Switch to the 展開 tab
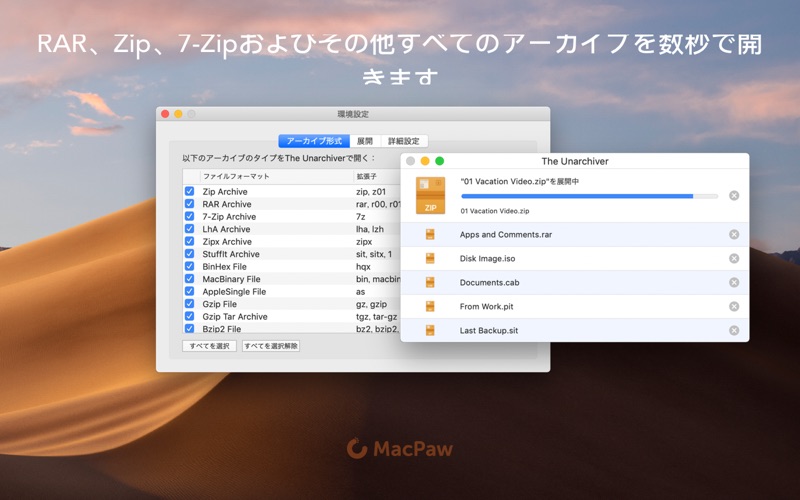Screen dimensions: 800x500 (x=365, y=141)
